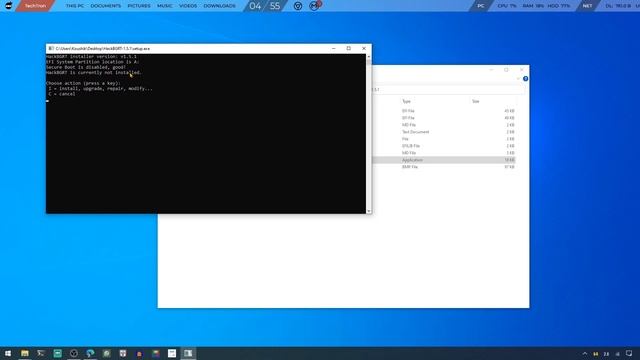
Task: Select the first EFI File row in Explorer
Action: coord(444,111)
